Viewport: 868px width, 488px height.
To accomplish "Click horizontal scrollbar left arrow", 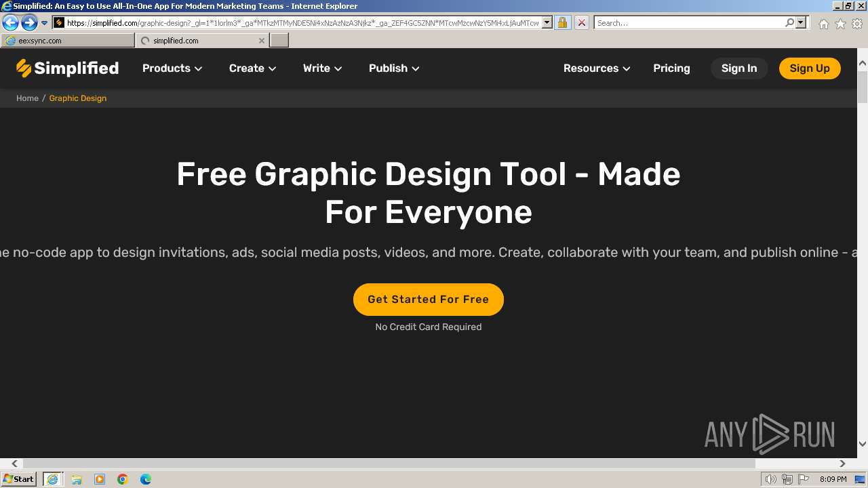I will (x=14, y=464).
